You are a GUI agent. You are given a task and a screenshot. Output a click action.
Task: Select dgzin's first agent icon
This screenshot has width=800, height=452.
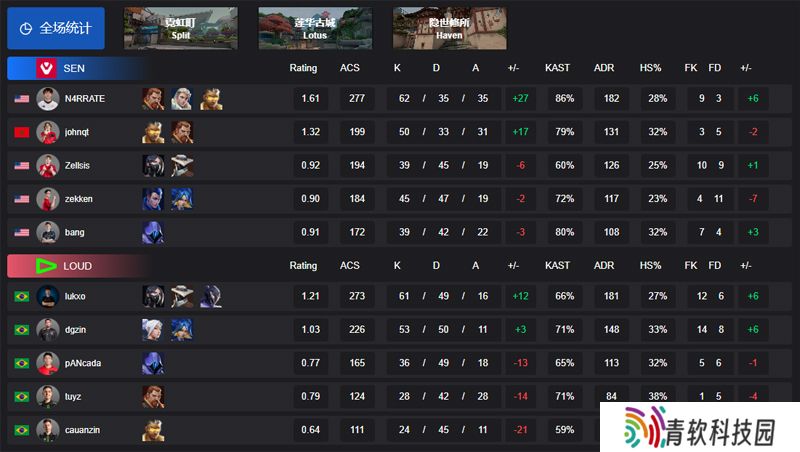(153, 330)
